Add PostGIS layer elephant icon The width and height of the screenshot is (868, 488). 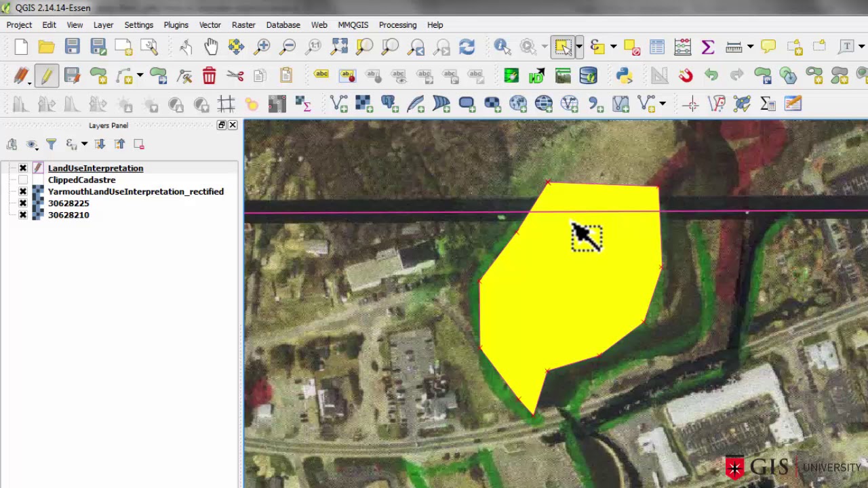pos(389,104)
